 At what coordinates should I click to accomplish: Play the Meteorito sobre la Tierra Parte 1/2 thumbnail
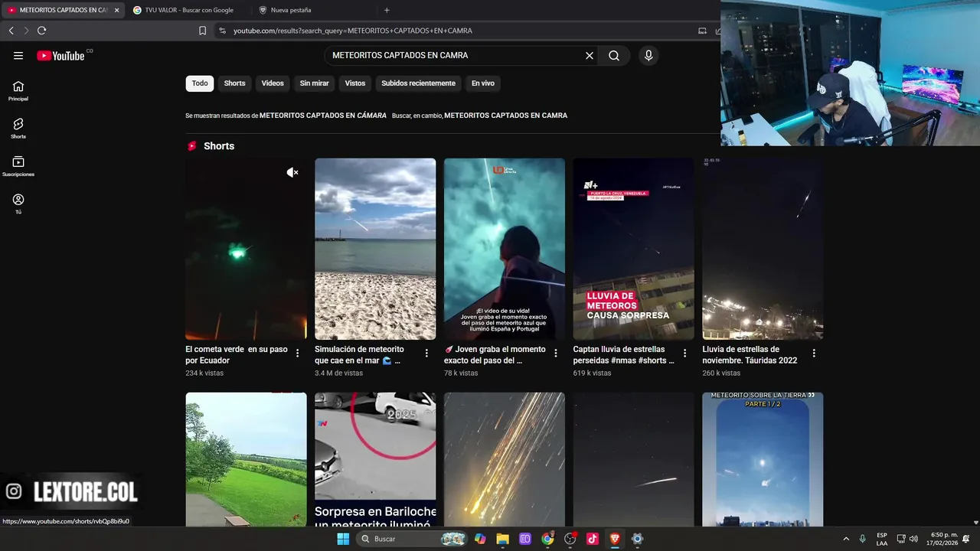pos(763,459)
